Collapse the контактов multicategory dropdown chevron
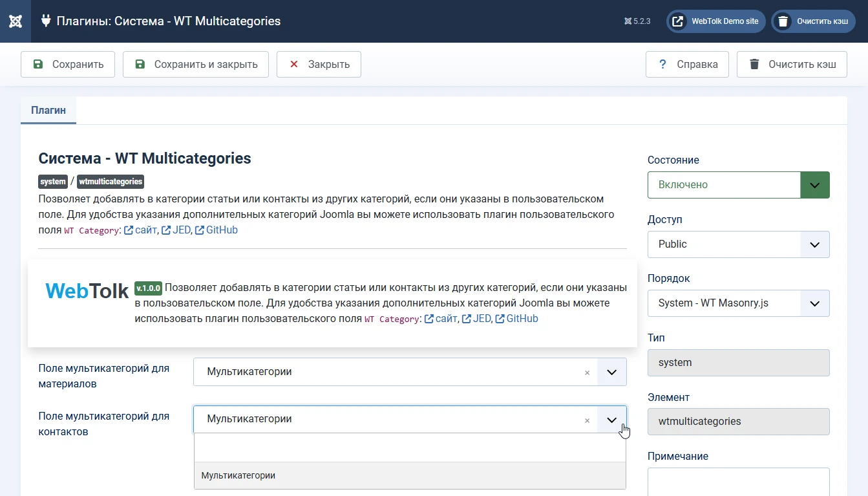 (x=611, y=420)
